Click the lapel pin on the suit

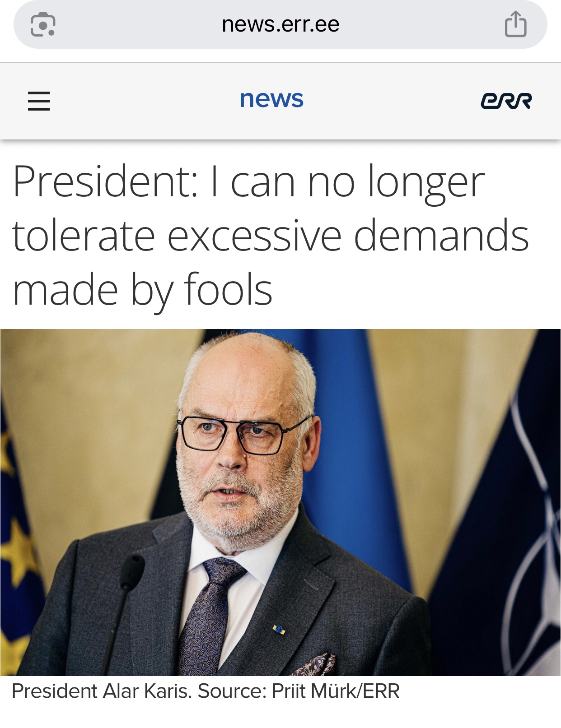click(x=279, y=629)
